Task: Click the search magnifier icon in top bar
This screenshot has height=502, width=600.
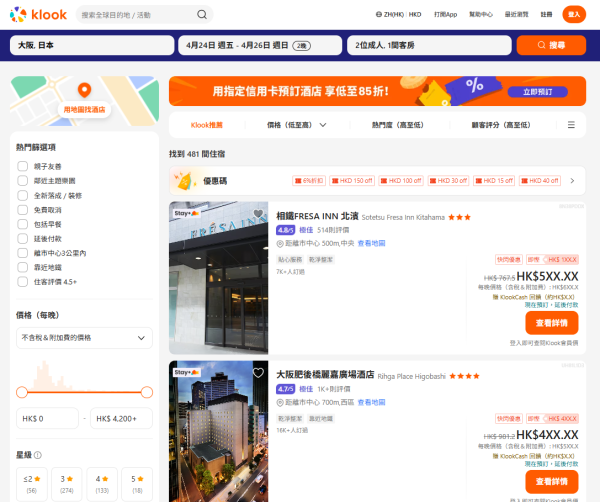Action: tap(202, 15)
